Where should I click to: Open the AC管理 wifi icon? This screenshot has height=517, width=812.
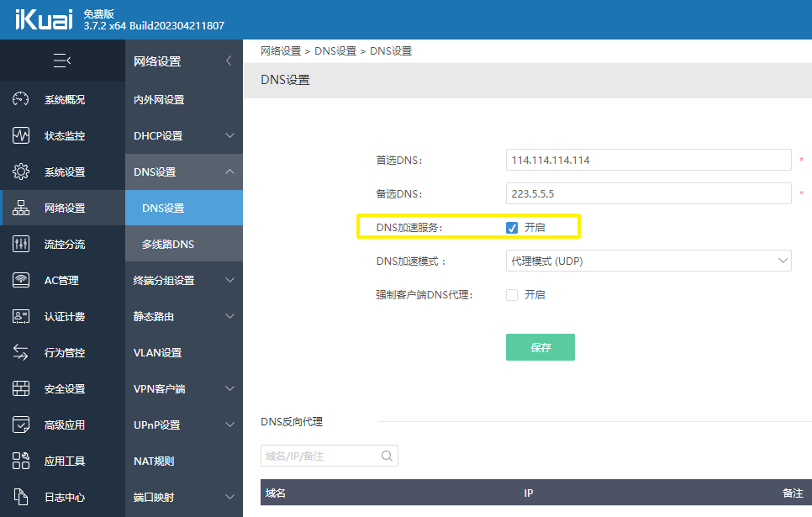[21, 280]
